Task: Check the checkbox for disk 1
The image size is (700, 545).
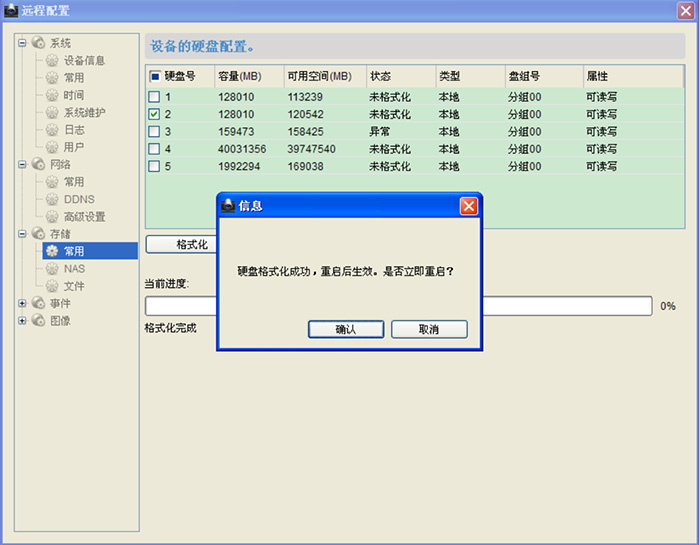Action: 154,97
